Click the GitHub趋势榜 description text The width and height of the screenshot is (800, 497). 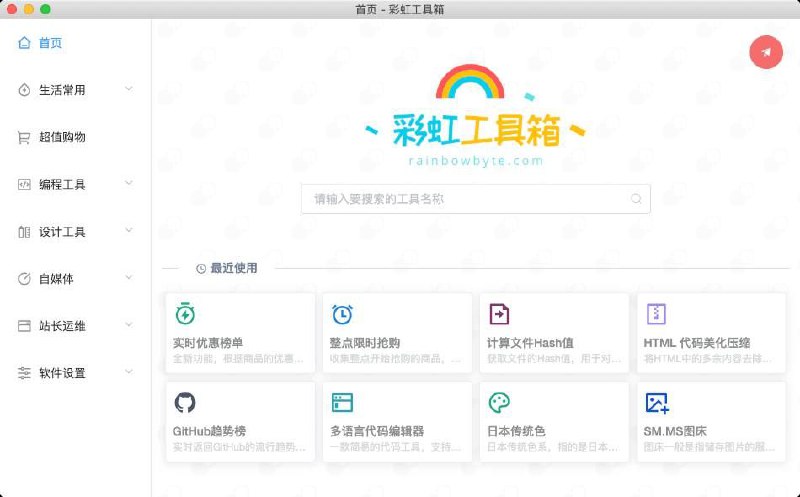(x=239, y=447)
